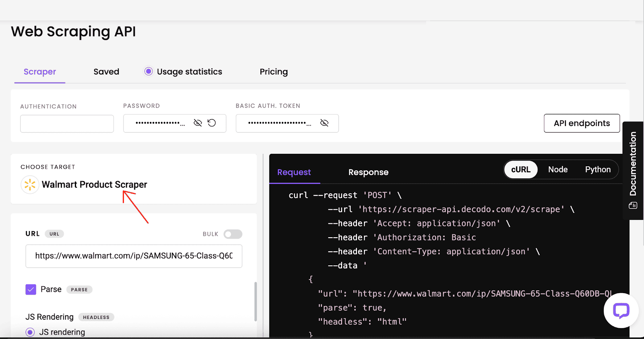Image resolution: width=644 pixels, height=339 pixels.
Task: Switch to the Response tab
Action: [368, 172]
